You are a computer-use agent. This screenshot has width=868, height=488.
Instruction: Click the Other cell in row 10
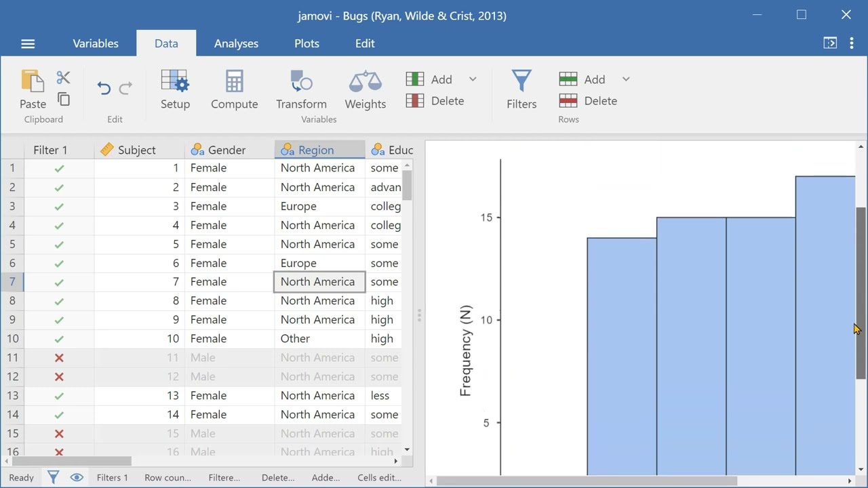coord(319,339)
